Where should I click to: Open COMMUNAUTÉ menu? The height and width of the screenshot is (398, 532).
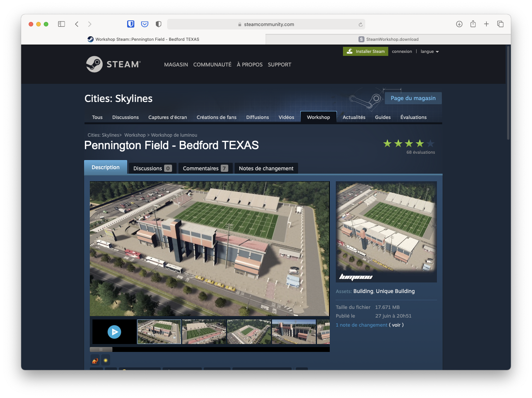pos(212,65)
